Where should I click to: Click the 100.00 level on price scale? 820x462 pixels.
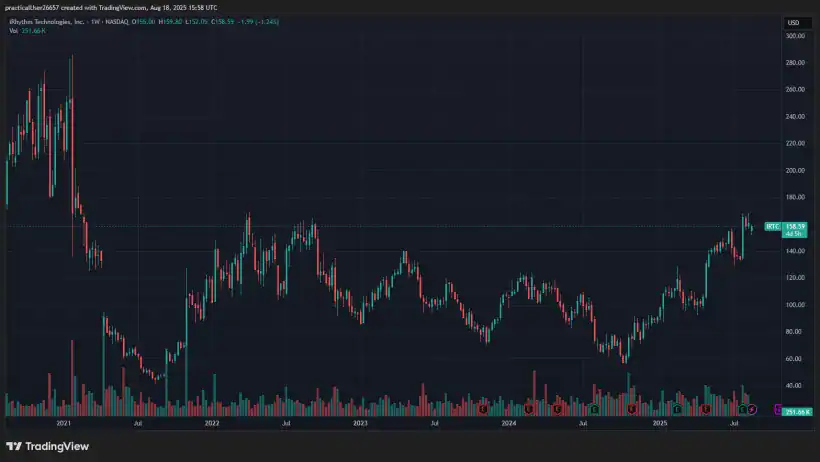pos(796,305)
